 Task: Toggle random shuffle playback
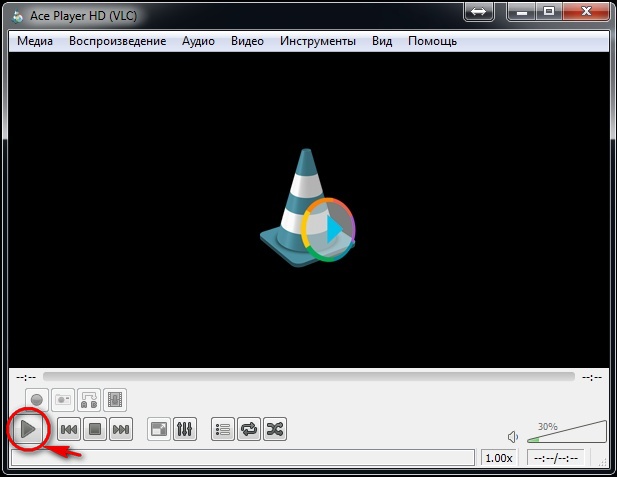(x=275, y=429)
